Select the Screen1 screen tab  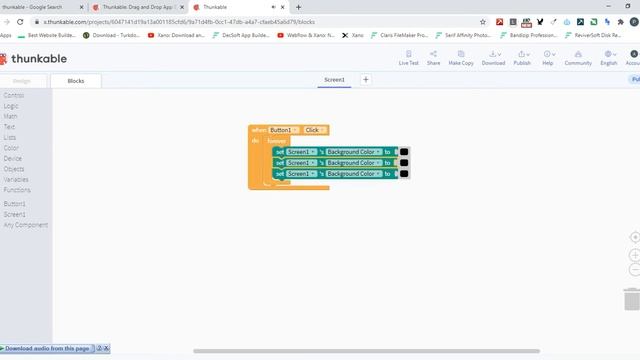(334, 80)
